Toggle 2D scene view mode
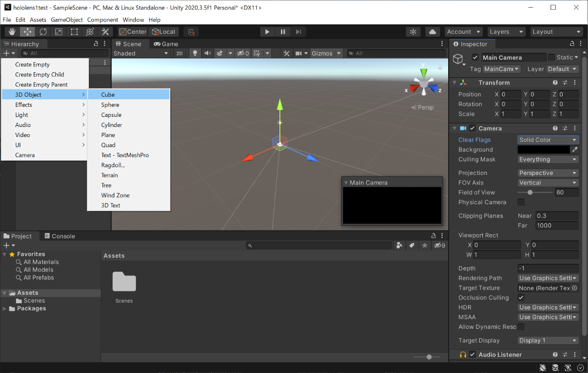 click(179, 53)
